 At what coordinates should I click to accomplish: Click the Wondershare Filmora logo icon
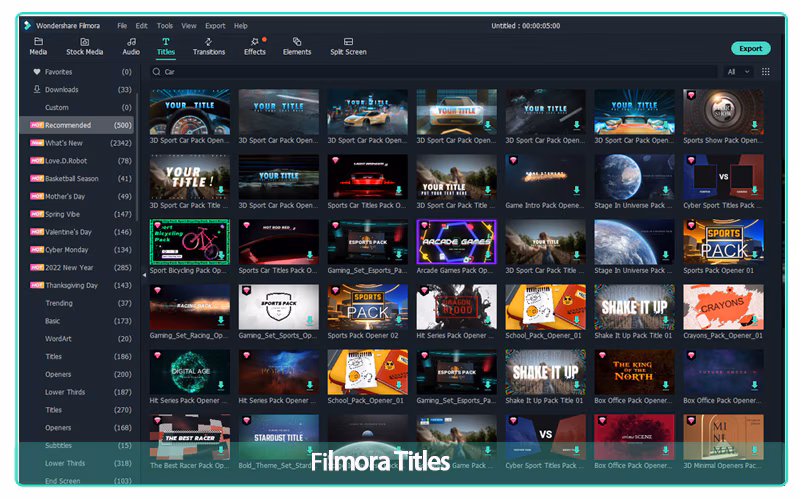27,25
